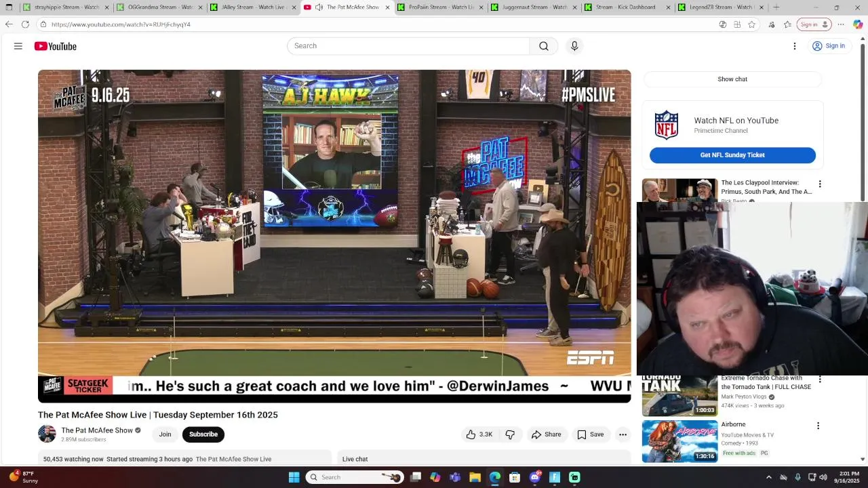868x488 pixels.
Task: Switch to Stream - Kick Dashboard tab
Action: (x=628, y=7)
